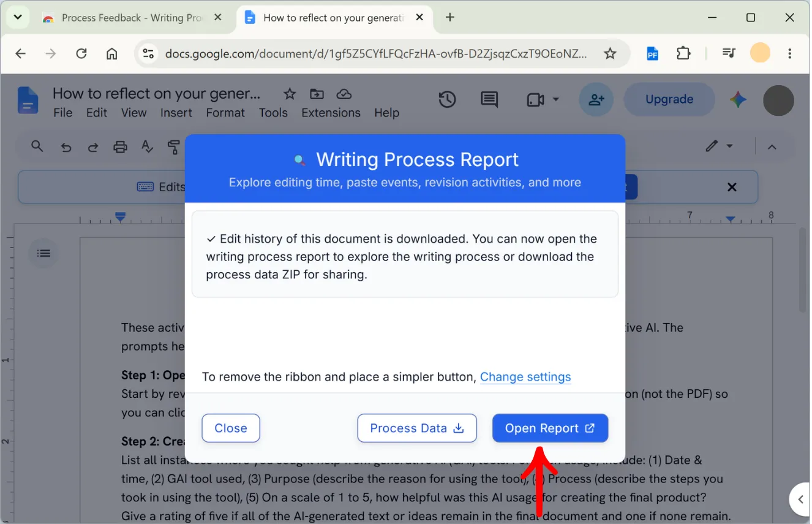
Task: Click the Upgrade button in Docs
Action: [x=669, y=99]
